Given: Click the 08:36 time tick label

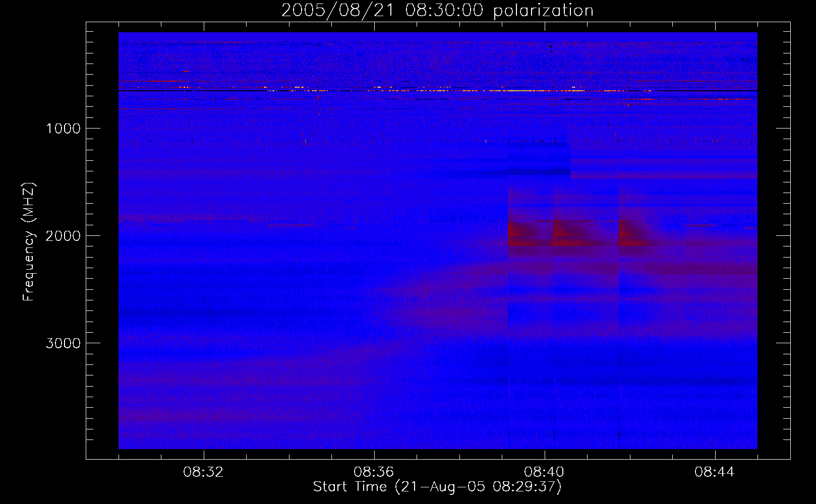Looking at the screenshot, I should [x=374, y=472].
